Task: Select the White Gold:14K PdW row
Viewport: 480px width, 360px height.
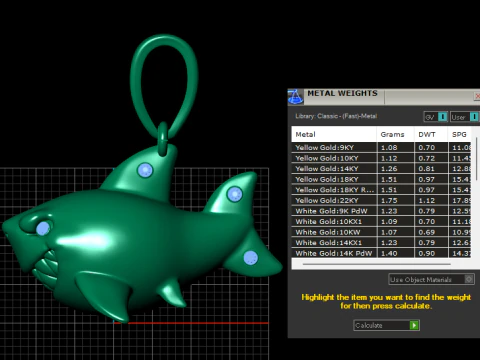Action: point(381,253)
